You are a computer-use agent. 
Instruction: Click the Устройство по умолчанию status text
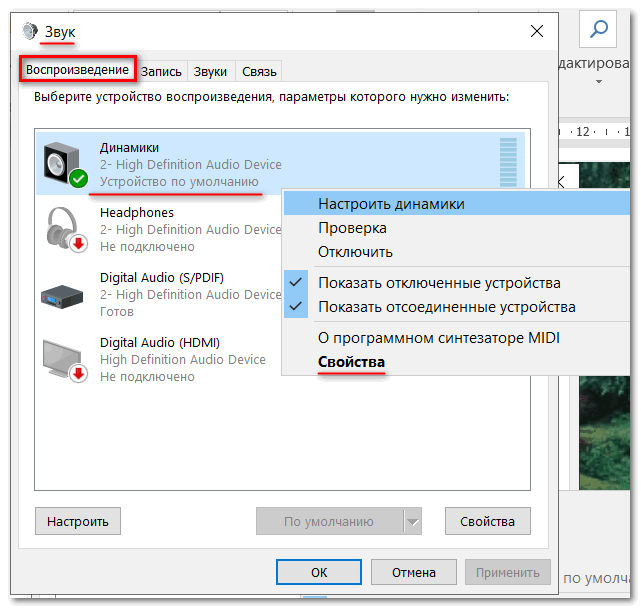pos(179,181)
